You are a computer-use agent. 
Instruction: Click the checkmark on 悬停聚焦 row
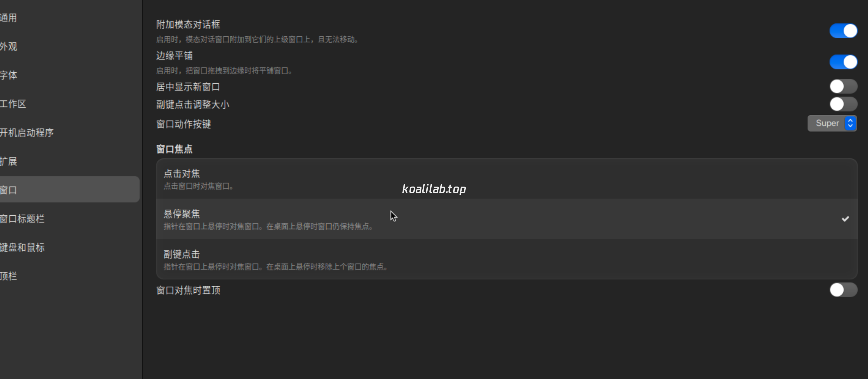click(x=845, y=219)
